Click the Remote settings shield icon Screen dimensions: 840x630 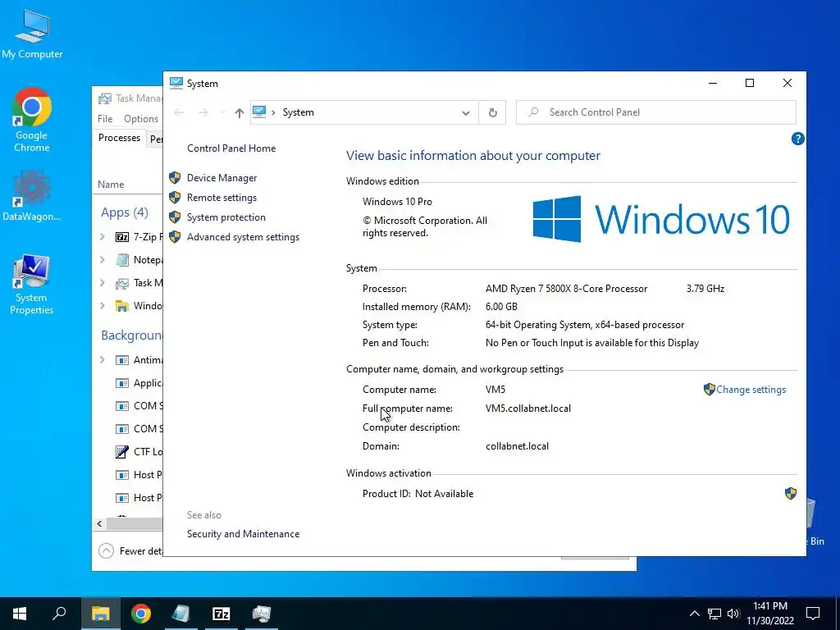point(175,197)
